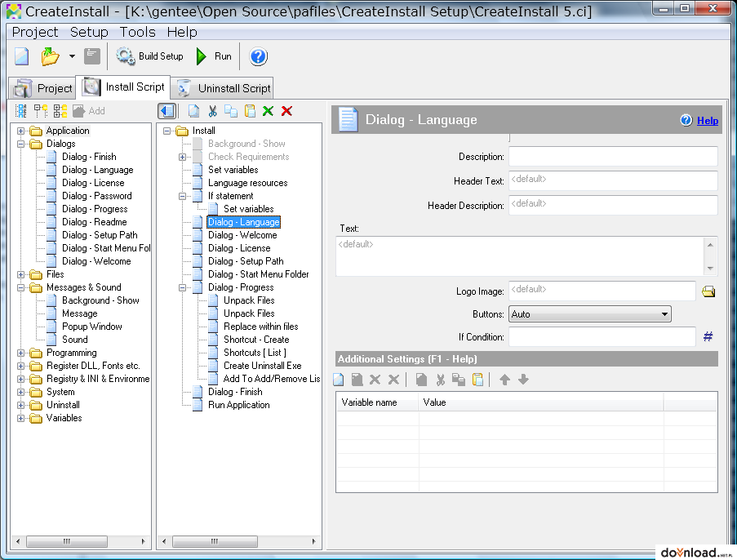737x560 pixels.
Task: Switch to the Project tab
Action: pos(42,88)
